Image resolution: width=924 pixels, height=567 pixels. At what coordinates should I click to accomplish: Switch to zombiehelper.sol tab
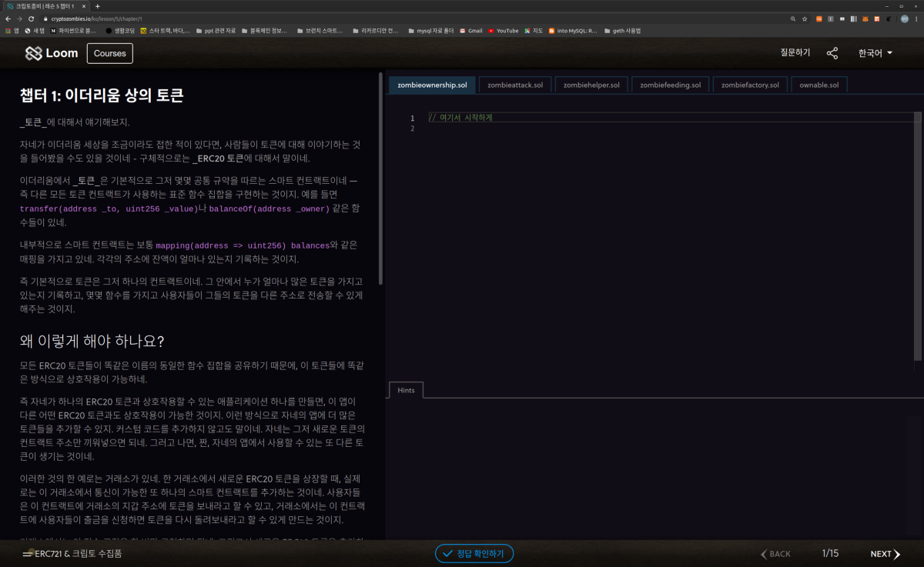(x=591, y=85)
